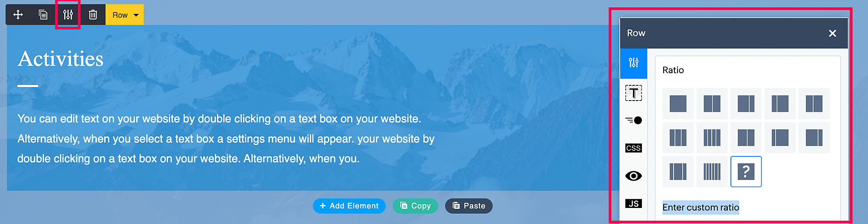Image resolution: width=868 pixels, height=224 pixels.
Task: Select the single full-width column ratio
Action: [x=678, y=104]
